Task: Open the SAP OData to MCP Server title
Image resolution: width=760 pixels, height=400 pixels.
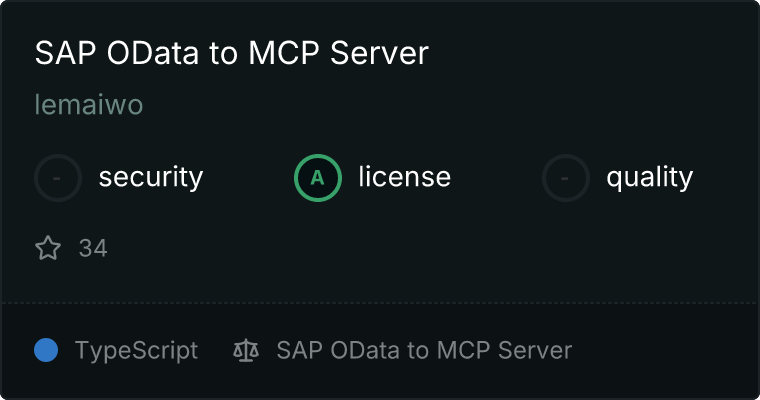Action: (231, 53)
